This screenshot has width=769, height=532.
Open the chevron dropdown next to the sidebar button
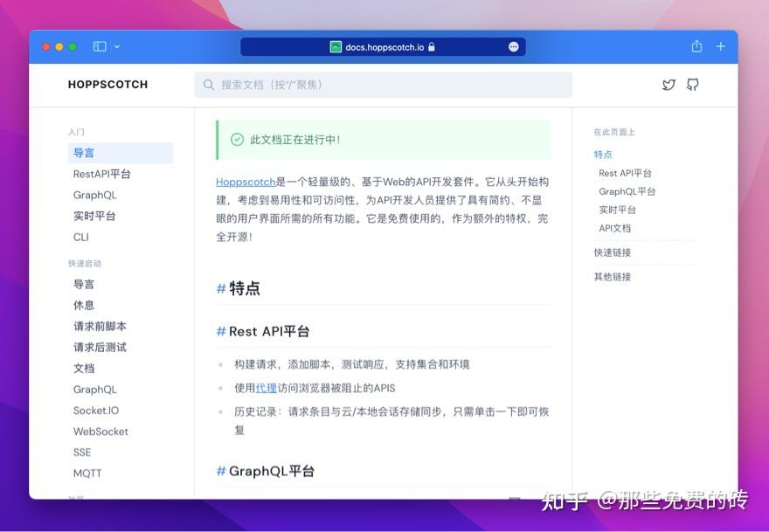pyautogui.click(x=115, y=46)
